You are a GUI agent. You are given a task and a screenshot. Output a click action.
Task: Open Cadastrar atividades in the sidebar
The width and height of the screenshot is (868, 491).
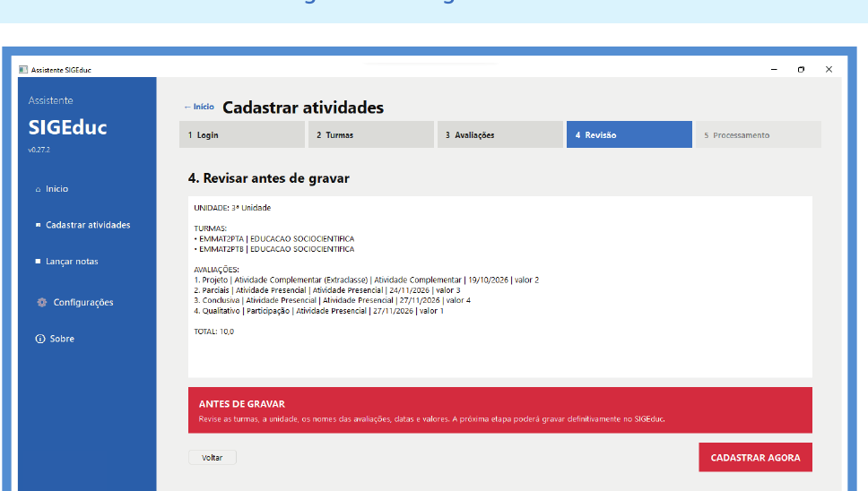(x=88, y=225)
